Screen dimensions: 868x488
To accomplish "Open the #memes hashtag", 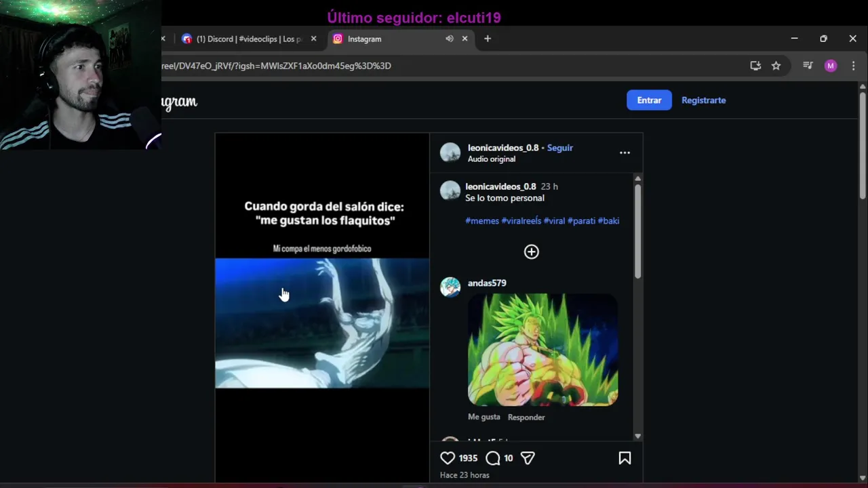I will tap(482, 221).
